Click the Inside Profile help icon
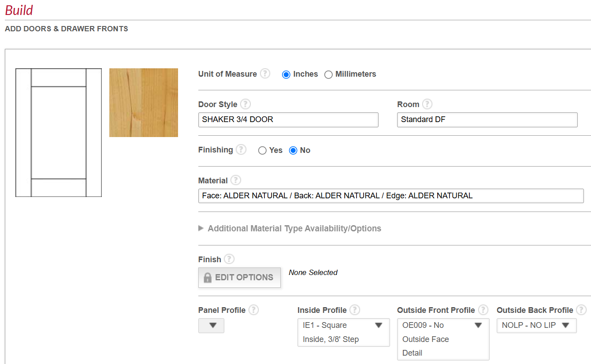The height and width of the screenshot is (364, 591). [355, 310]
